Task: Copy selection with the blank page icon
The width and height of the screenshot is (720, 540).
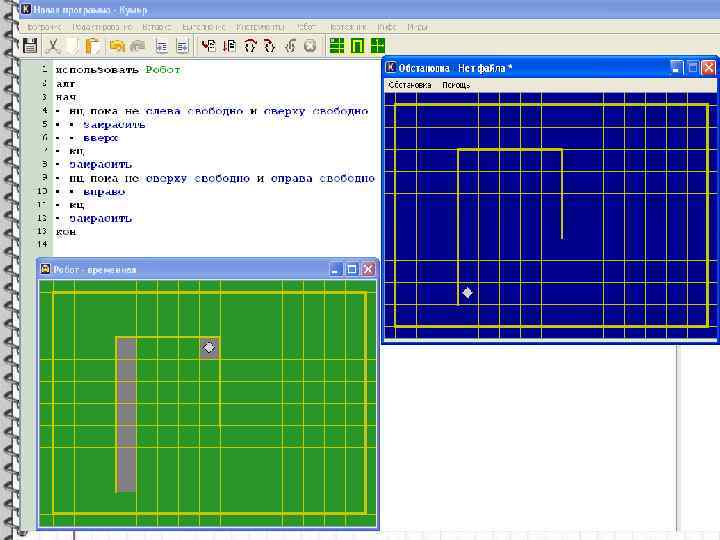Action: (x=73, y=45)
